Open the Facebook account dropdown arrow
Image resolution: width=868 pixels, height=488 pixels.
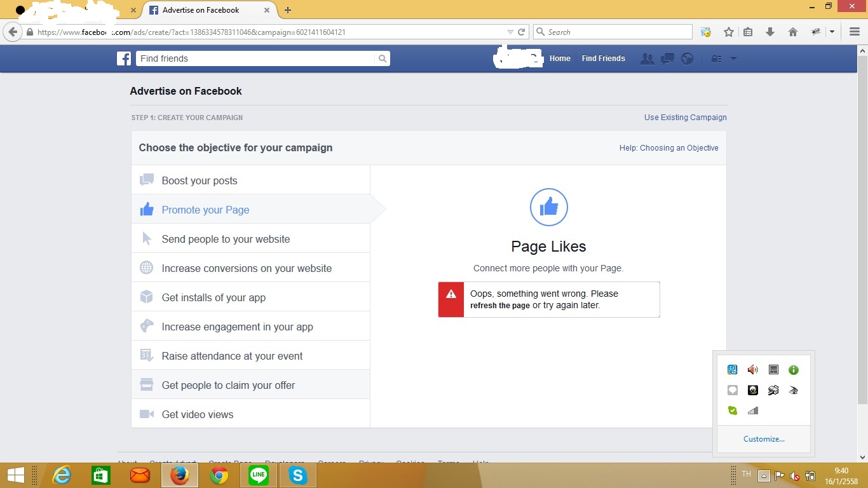(x=733, y=58)
